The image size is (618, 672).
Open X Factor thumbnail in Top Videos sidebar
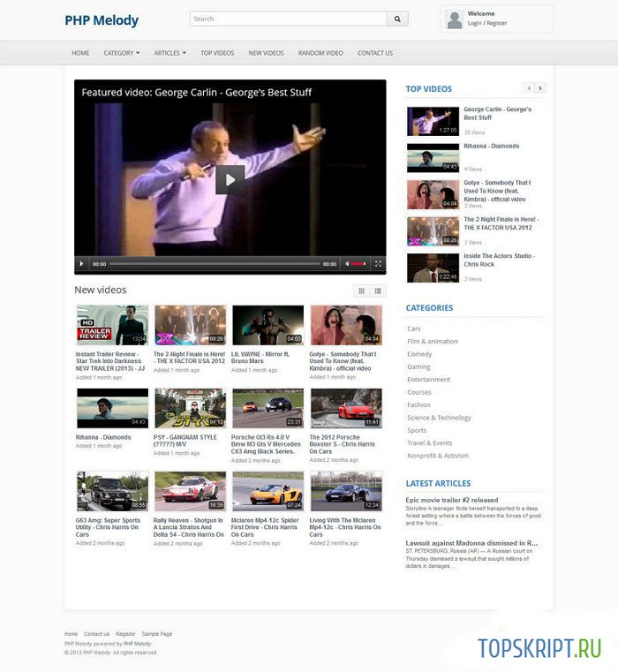(x=433, y=231)
